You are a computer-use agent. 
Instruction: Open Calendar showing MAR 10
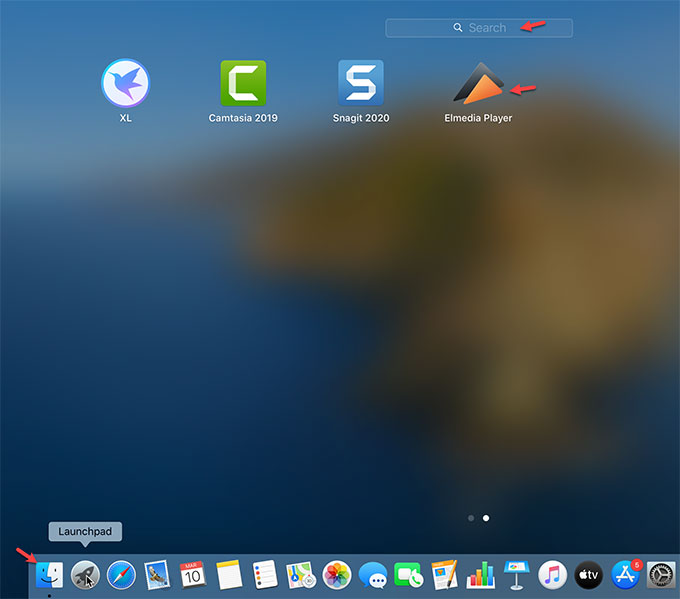click(193, 575)
